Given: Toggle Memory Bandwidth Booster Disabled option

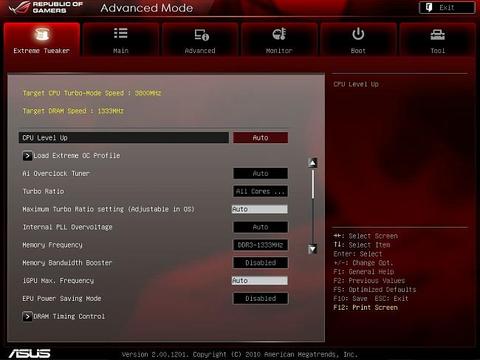Looking at the screenshot, I should (260, 263).
